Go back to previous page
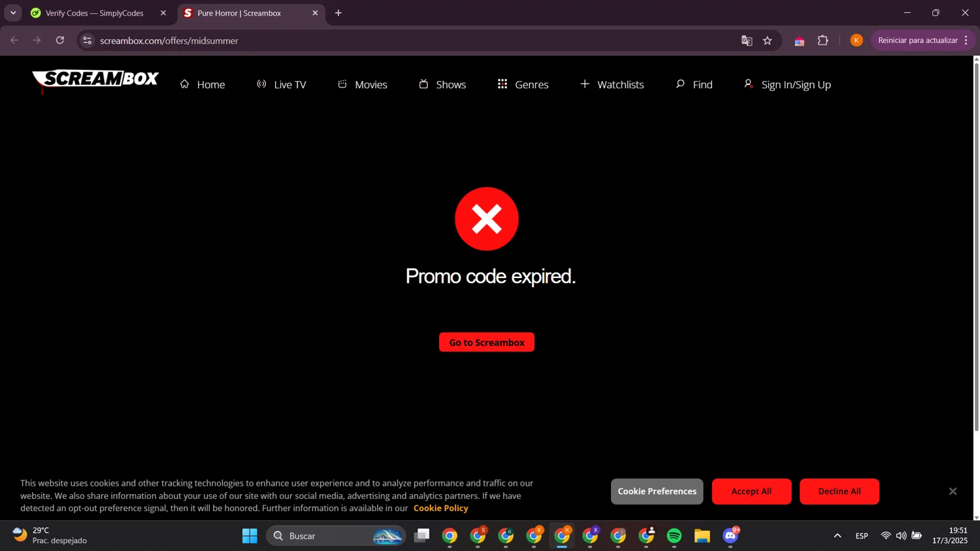The height and width of the screenshot is (551, 980). point(14,40)
